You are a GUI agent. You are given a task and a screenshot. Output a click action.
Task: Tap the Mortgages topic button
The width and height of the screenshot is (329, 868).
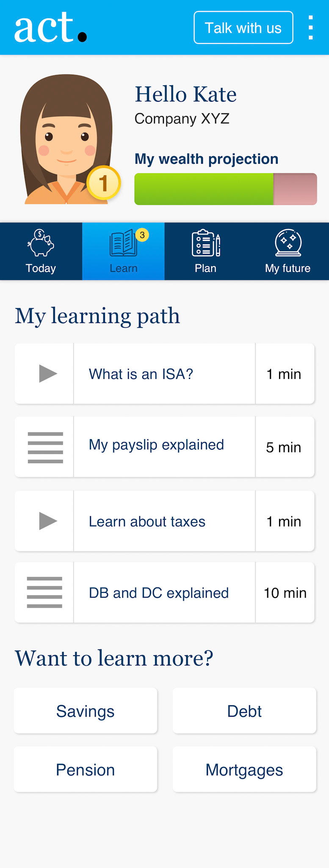point(244,770)
